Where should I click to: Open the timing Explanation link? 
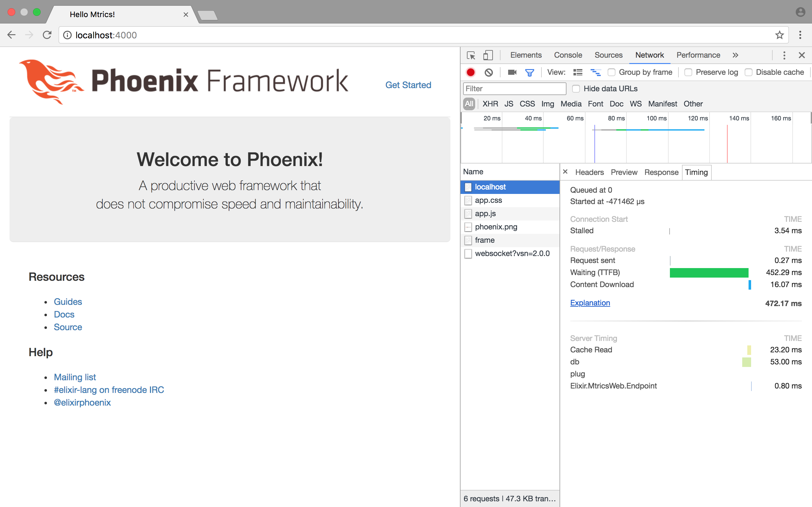click(x=590, y=303)
